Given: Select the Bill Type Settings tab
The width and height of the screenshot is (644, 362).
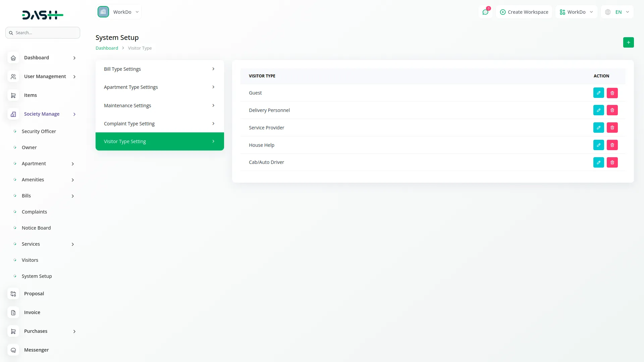Looking at the screenshot, I should tap(159, 69).
